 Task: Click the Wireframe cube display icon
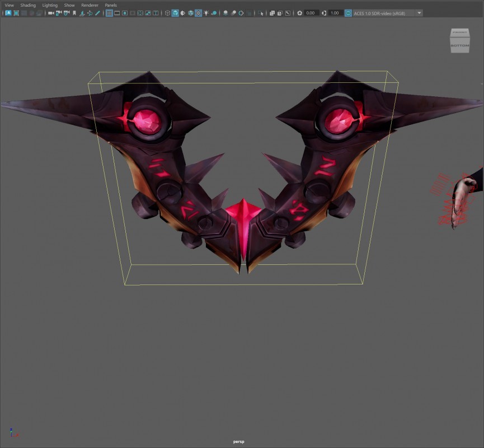click(x=167, y=13)
